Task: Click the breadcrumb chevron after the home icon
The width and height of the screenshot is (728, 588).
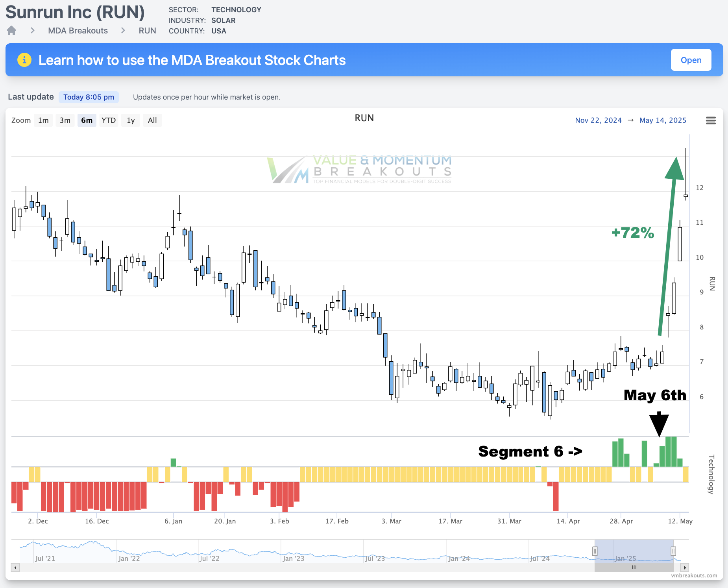Action: click(x=33, y=30)
